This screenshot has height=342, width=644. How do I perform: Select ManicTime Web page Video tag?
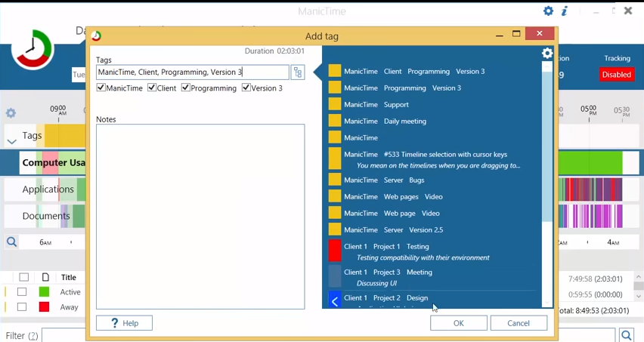pos(392,213)
